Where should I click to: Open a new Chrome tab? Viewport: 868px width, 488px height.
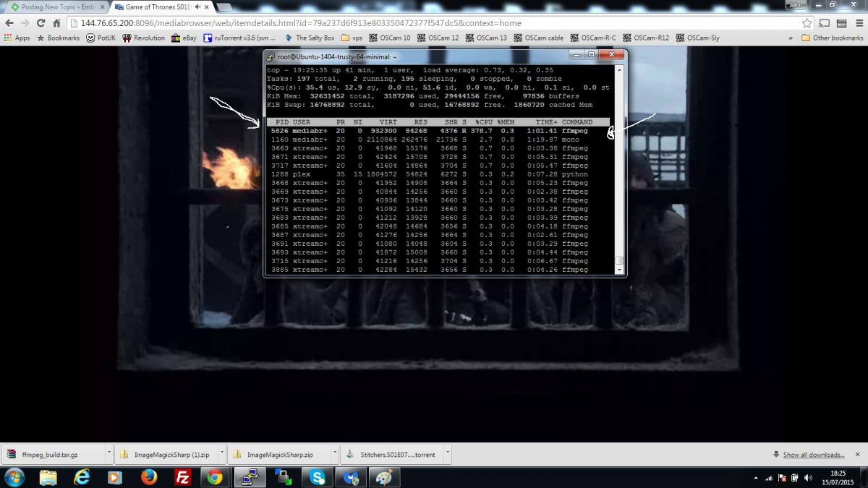pyautogui.click(x=225, y=7)
